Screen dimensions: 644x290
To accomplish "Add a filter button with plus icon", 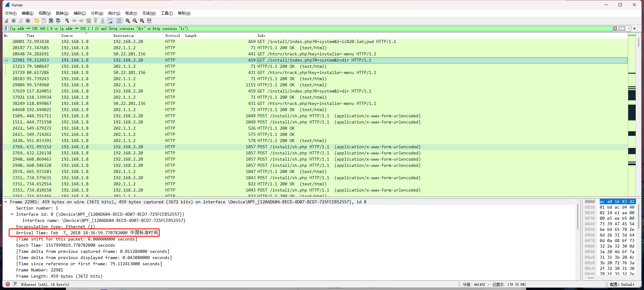I will (x=635, y=28).
